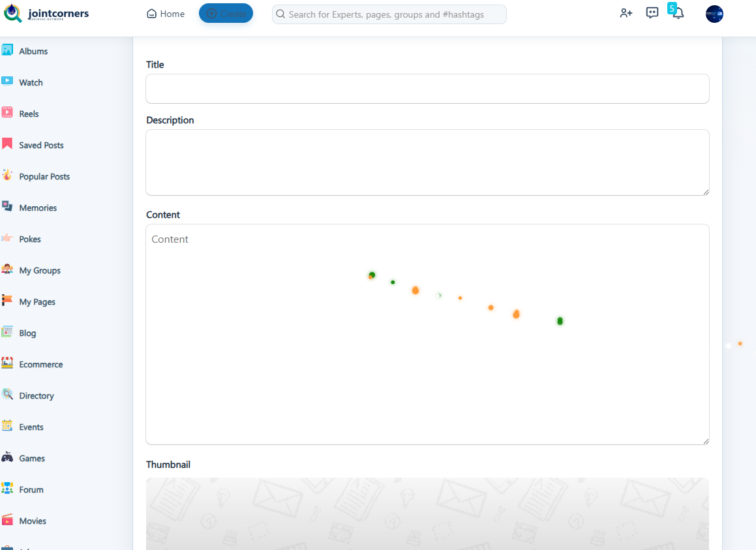Viewport: 756px width, 550px height.
Task: Open the Saved Posts bookmark icon
Action: point(7,144)
